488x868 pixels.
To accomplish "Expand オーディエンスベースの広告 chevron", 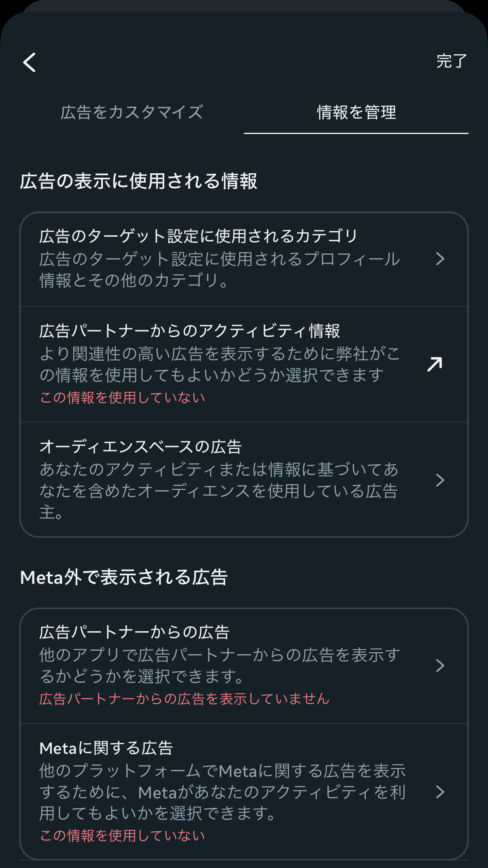I will tap(440, 480).
